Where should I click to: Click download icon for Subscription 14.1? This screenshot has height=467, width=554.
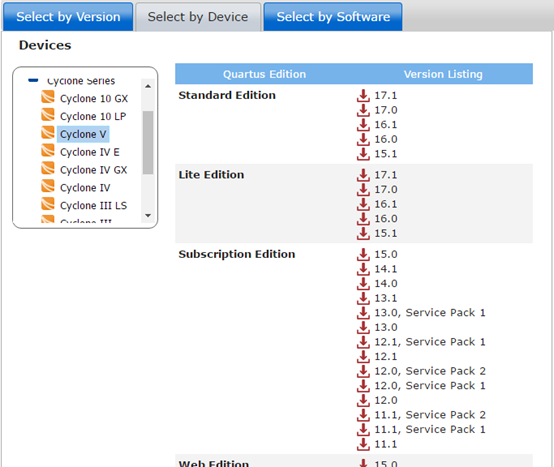[363, 269]
